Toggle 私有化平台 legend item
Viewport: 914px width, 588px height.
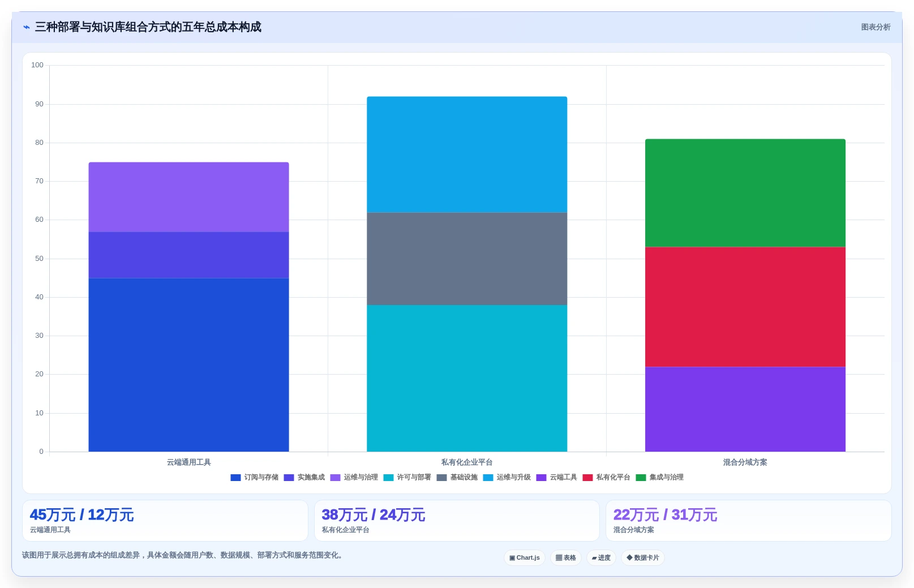[x=607, y=478]
